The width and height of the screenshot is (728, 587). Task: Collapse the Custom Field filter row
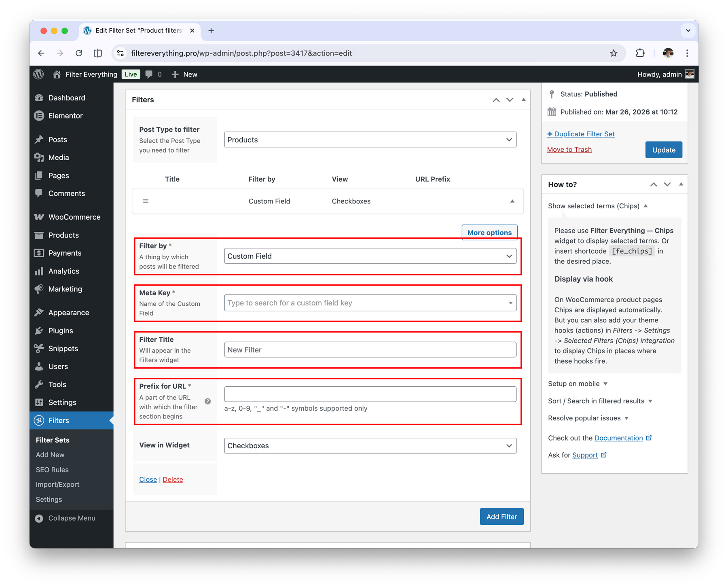512,201
